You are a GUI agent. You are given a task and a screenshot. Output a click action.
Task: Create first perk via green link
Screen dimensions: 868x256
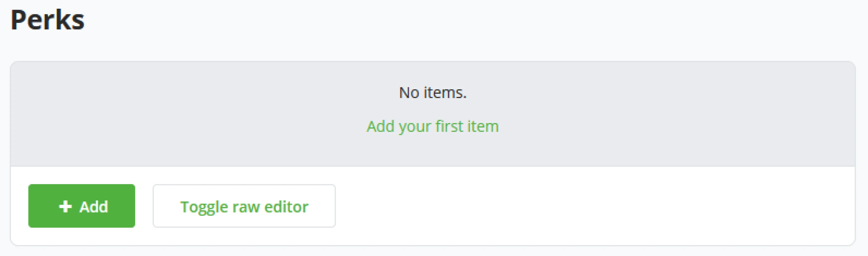pyautogui.click(x=432, y=127)
